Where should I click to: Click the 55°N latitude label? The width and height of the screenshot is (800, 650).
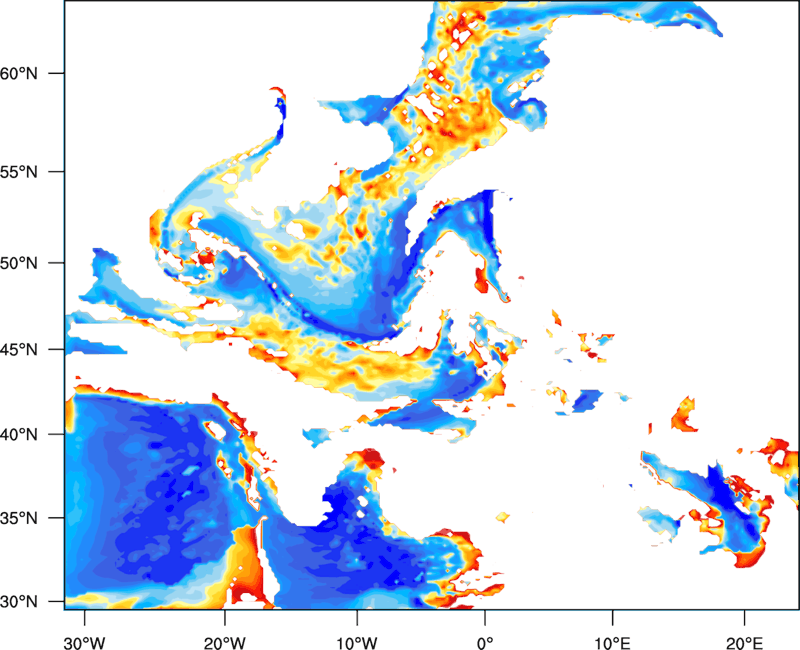pos(19,172)
